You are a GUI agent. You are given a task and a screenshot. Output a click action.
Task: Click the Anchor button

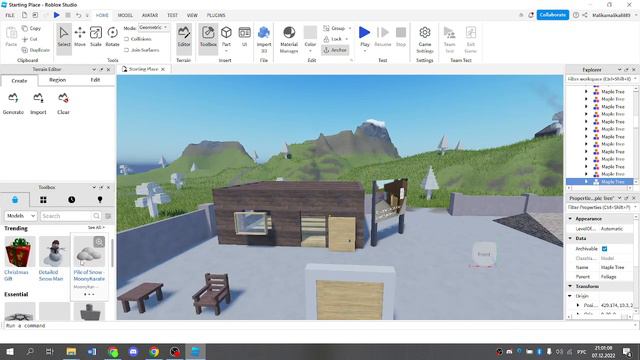[335, 50]
